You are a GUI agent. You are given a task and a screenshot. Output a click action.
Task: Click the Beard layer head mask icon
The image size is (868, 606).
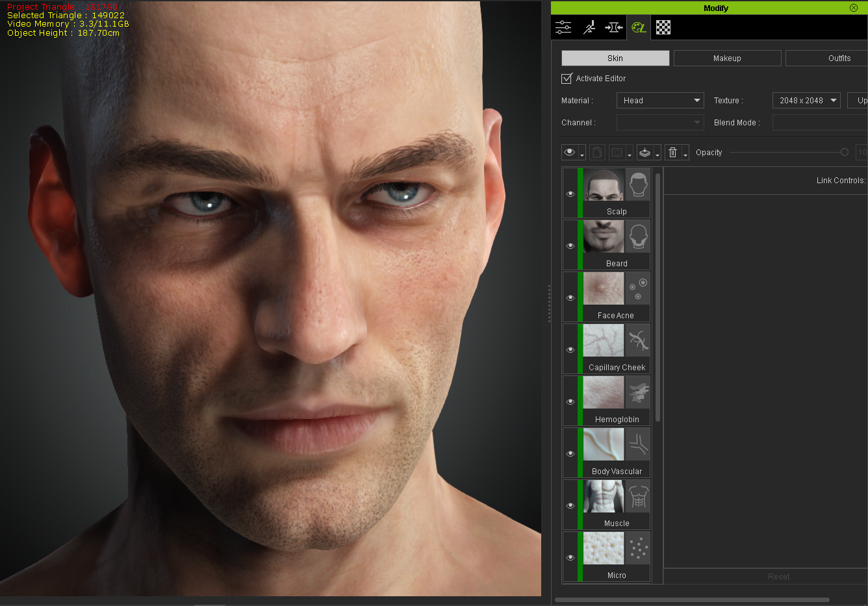pos(638,236)
